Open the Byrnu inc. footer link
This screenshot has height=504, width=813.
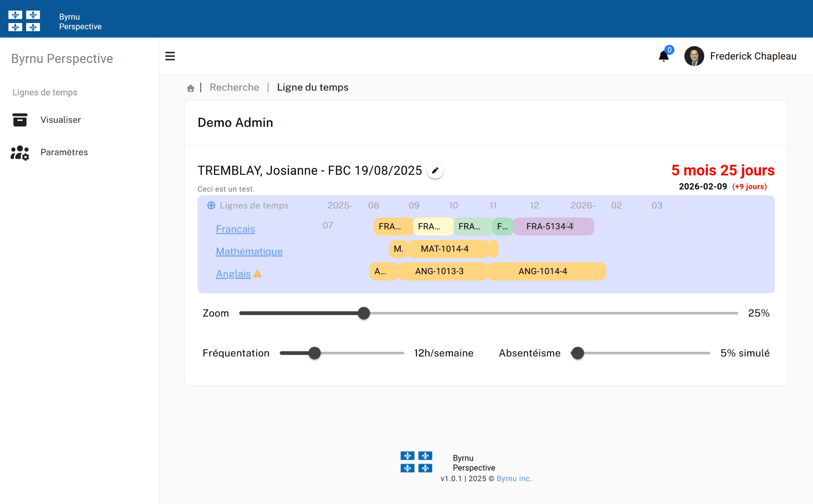tap(514, 478)
